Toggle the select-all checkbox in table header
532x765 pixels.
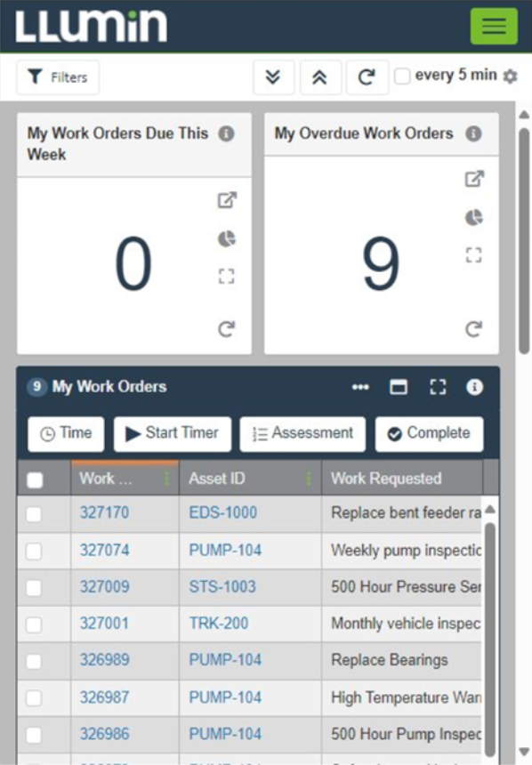pyautogui.click(x=35, y=480)
